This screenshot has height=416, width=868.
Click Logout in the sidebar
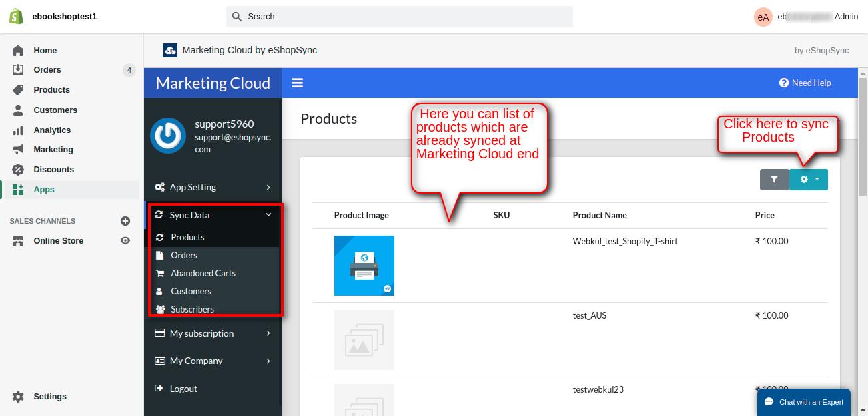pyautogui.click(x=183, y=389)
